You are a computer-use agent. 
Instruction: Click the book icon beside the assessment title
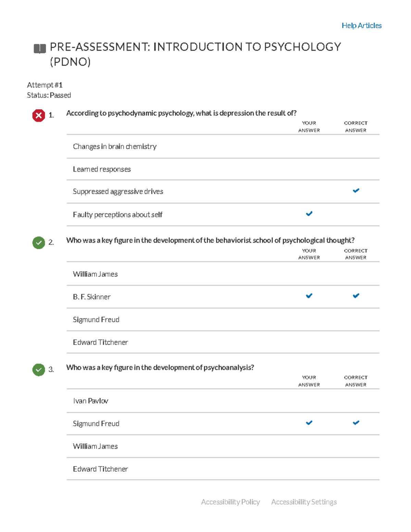pos(40,49)
